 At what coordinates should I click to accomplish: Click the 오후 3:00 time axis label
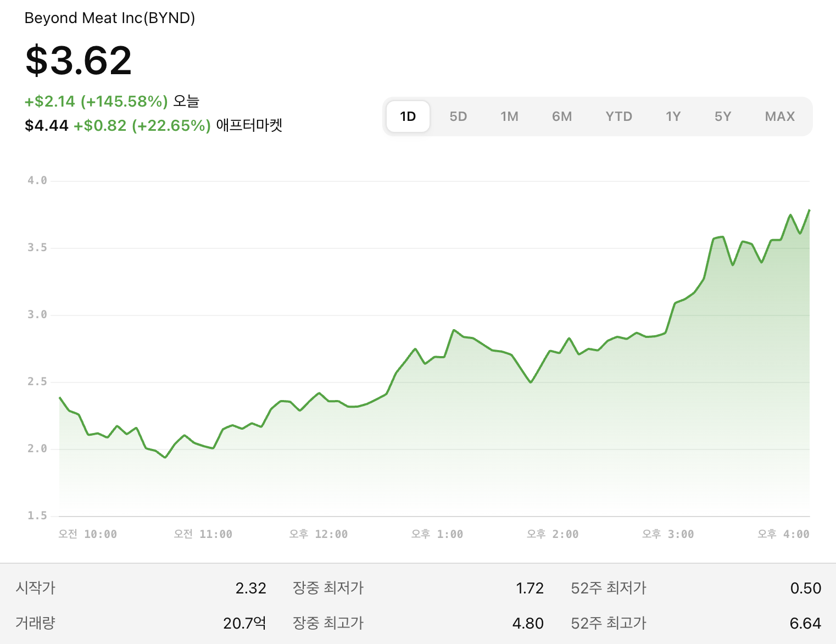(668, 534)
